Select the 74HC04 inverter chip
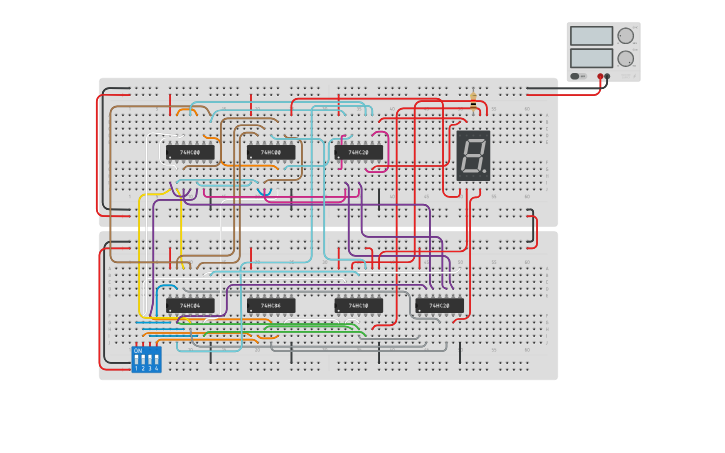Viewport: 725px width, 453px height. [x=190, y=306]
